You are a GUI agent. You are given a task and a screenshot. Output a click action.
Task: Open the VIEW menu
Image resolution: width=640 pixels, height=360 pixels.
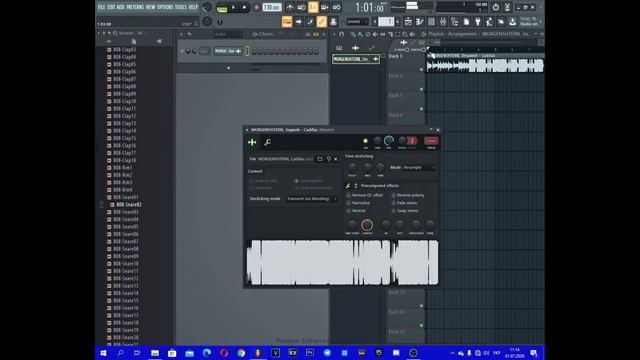point(151,7)
